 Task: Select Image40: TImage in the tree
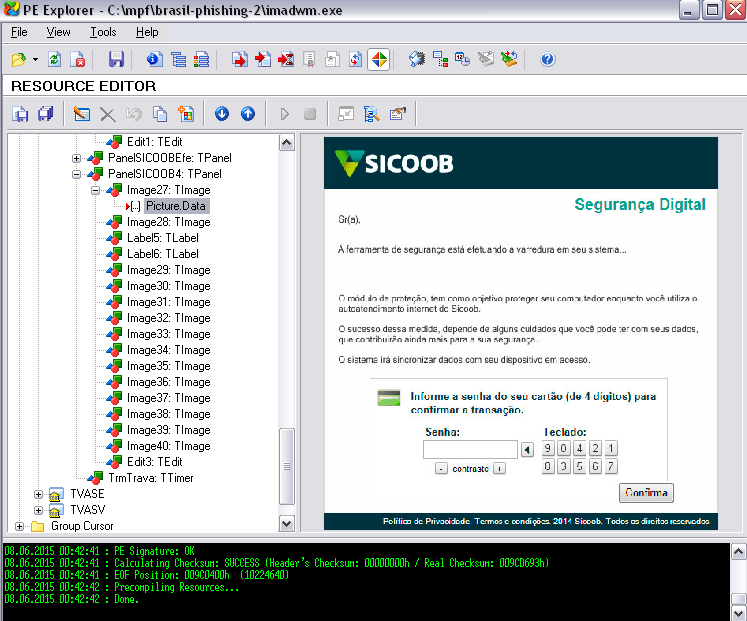coord(169,446)
